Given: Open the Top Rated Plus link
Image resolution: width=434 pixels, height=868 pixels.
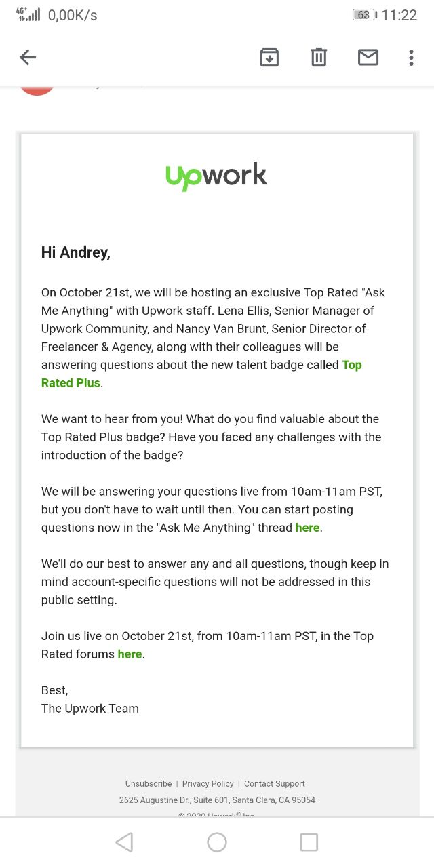Looking at the screenshot, I should click(x=201, y=374).
